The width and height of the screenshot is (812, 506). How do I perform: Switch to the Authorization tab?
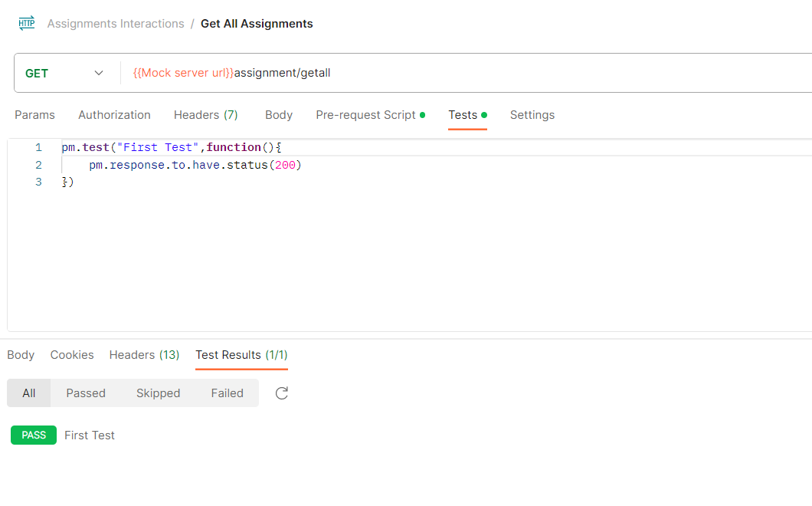point(114,115)
